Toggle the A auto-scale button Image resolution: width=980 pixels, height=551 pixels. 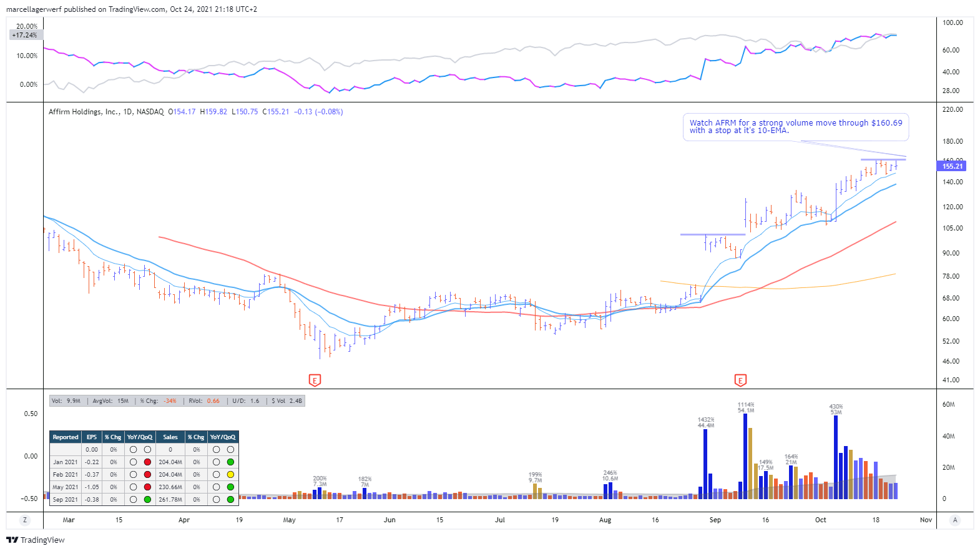(955, 520)
